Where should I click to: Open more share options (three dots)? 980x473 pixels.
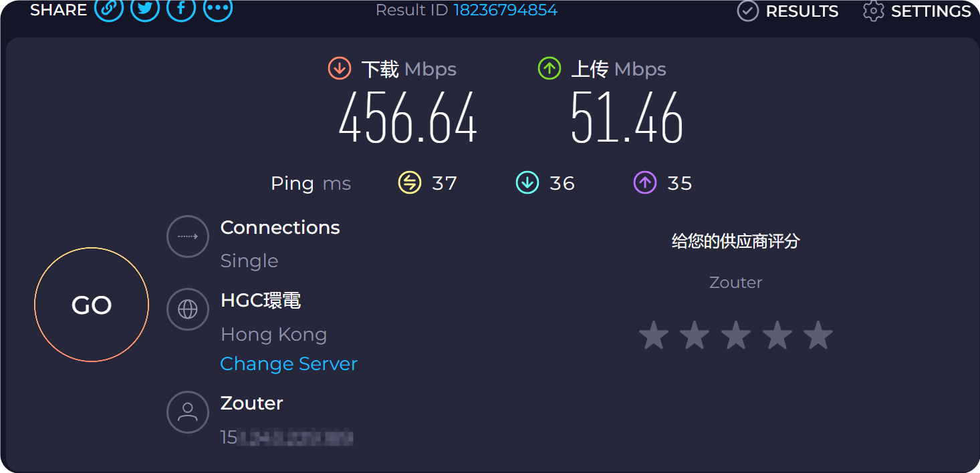(218, 9)
